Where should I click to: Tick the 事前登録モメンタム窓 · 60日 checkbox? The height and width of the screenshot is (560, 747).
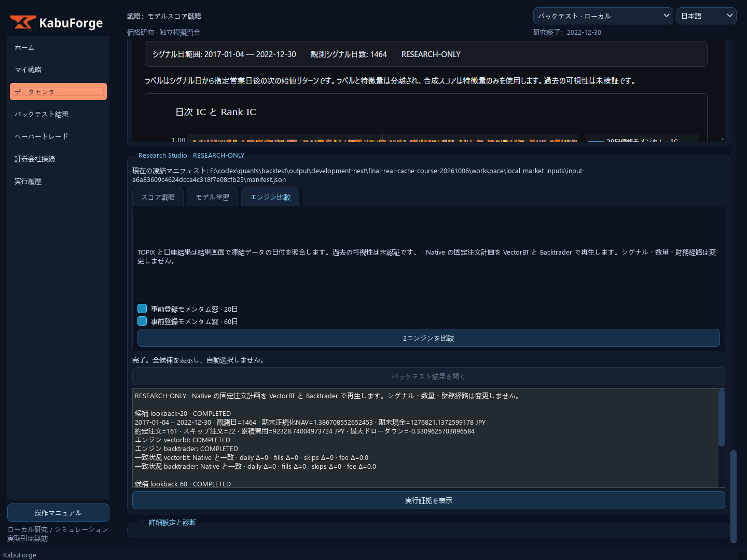(x=142, y=321)
